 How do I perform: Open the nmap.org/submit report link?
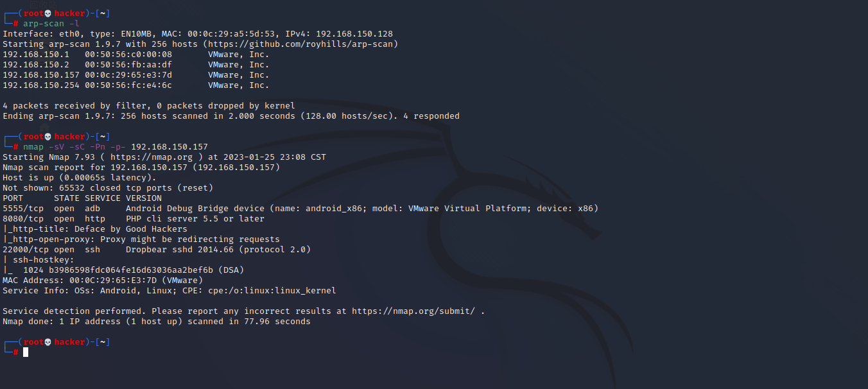click(413, 311)
